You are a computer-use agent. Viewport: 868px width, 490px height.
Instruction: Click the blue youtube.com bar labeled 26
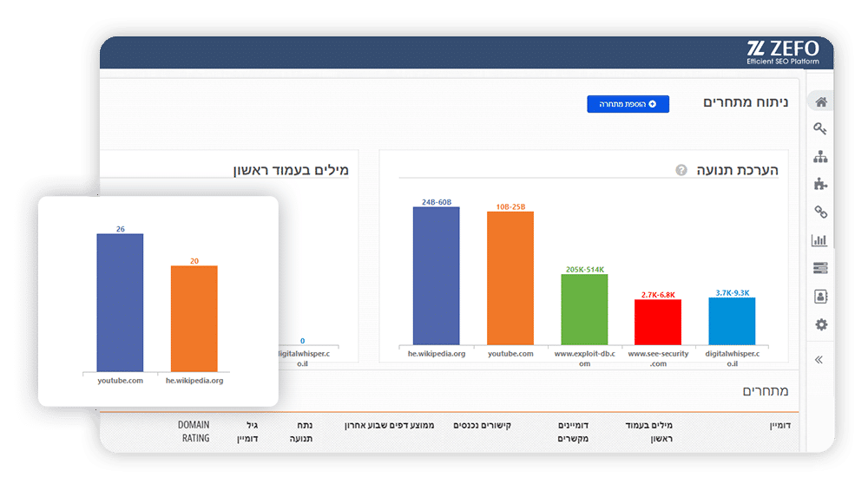click(120, 303)
